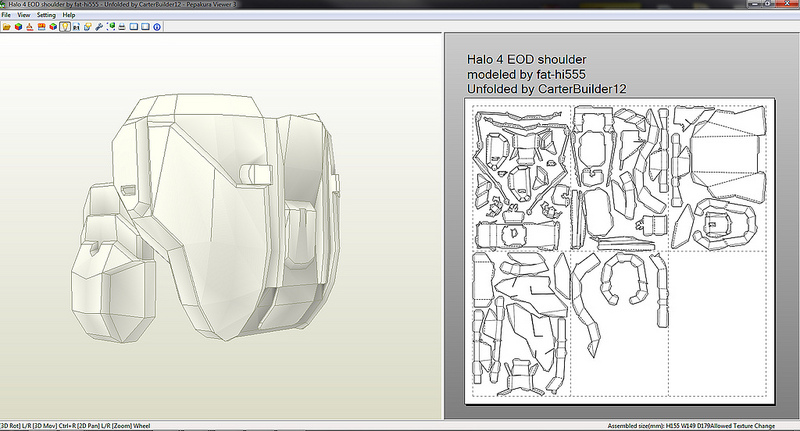Image resolution: width=800 pixels, height=431 pixels.
Task: Click the 'Assembled size(mm)' status bar text
Action: point(636,426)
